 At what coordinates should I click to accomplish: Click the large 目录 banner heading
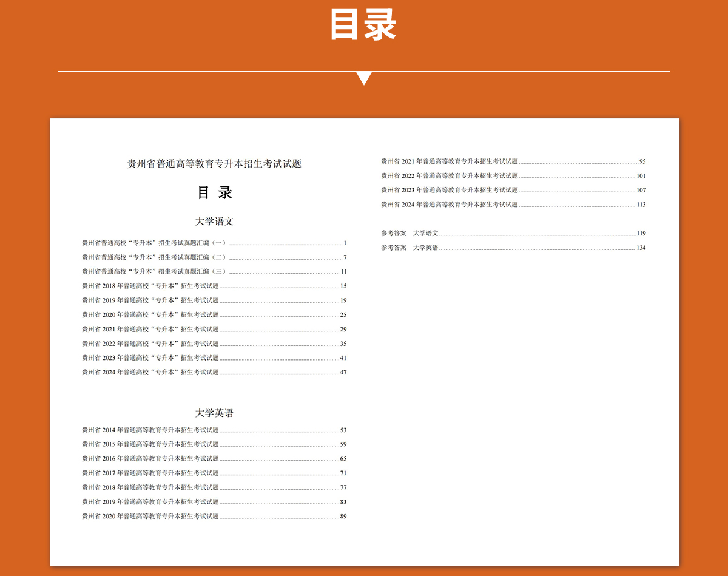coord(363,25)
